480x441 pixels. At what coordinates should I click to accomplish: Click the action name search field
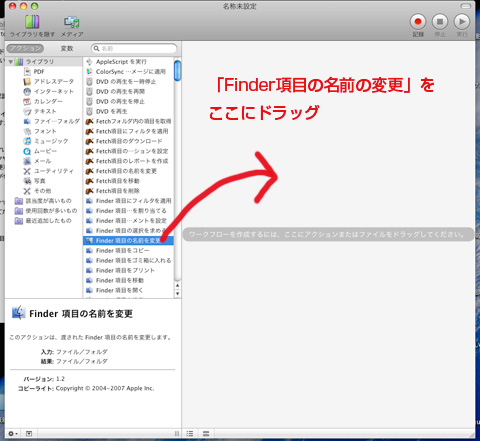coord(134,49)
